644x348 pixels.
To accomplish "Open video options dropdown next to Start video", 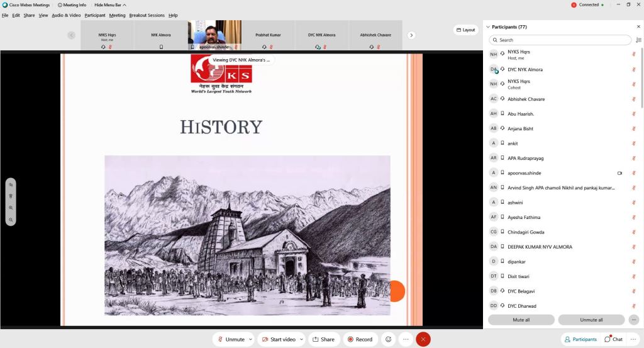I will pyautogui.click(x=301, y=339).
